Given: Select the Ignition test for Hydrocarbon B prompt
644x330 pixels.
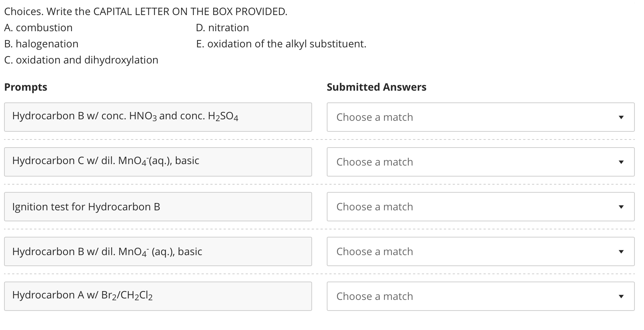Looking at the screenshot, I should tap(158, 206).
